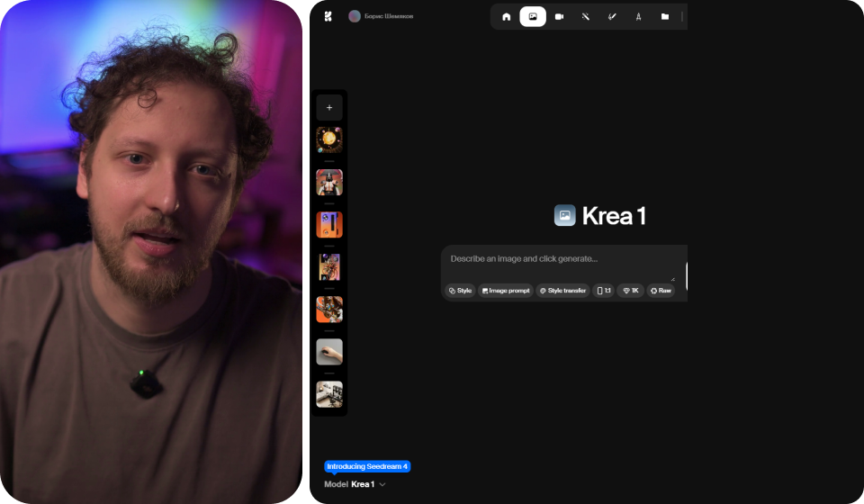
Task: Open the orange phone device thumbnail
Action: pos(329,225)
